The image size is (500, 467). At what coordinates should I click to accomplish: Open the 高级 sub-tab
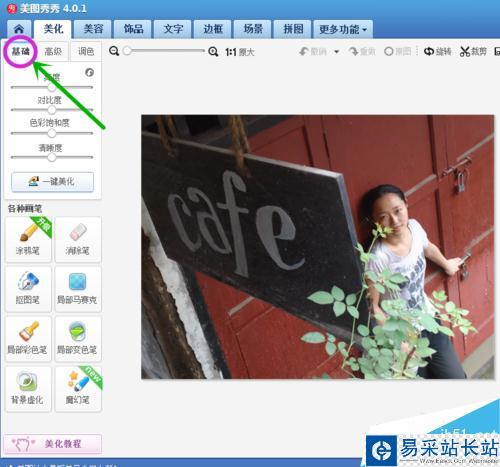[53, 51]
